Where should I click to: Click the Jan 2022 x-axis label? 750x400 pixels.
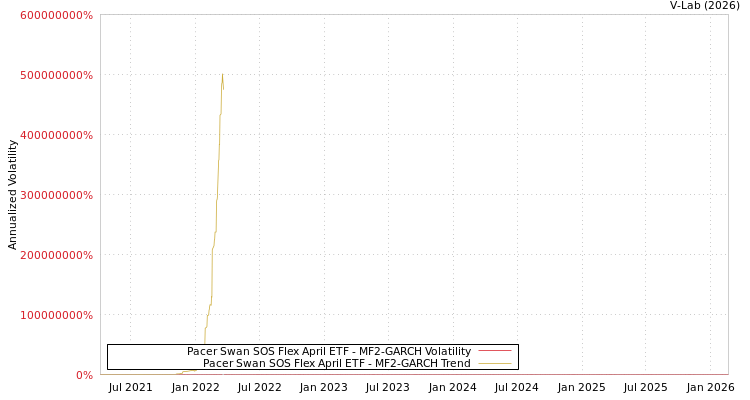pos(195,387)
